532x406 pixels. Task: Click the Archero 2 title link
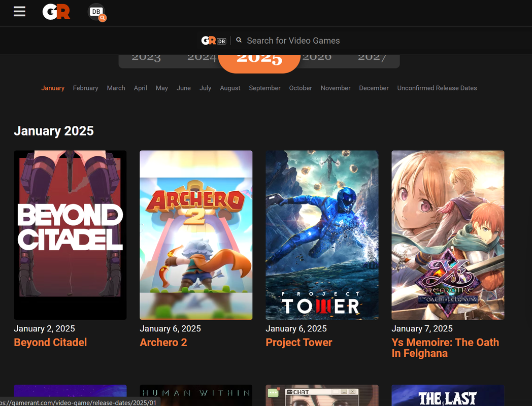[x=163, y=343]
